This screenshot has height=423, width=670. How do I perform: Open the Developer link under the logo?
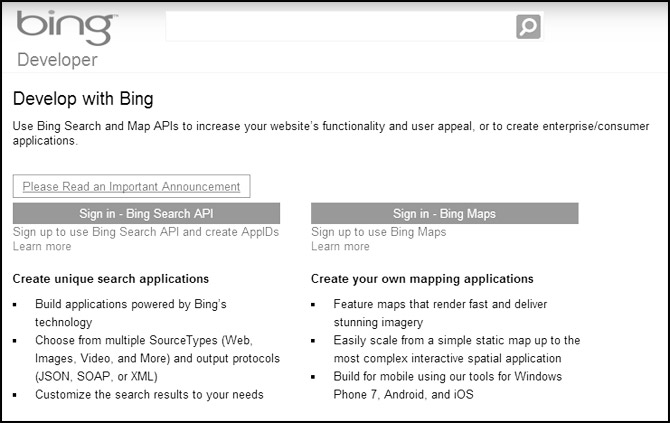pyautogui.click(x=57, y=60)
